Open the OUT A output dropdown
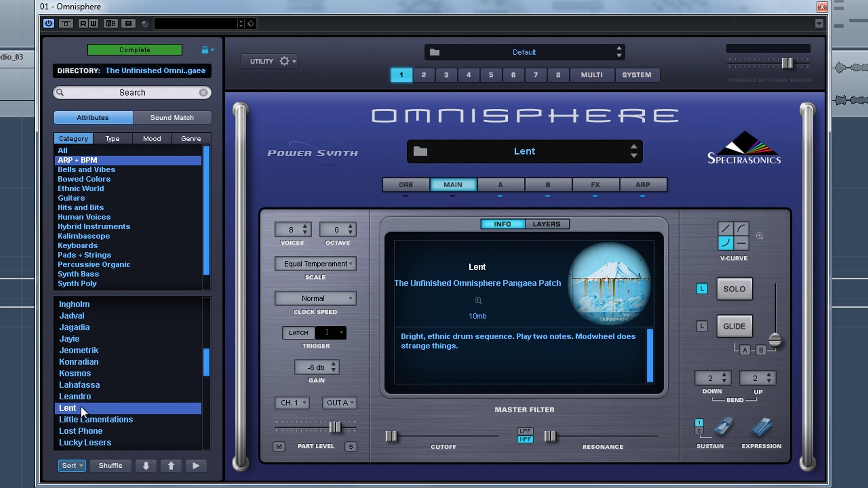 (x=340, y=403)
